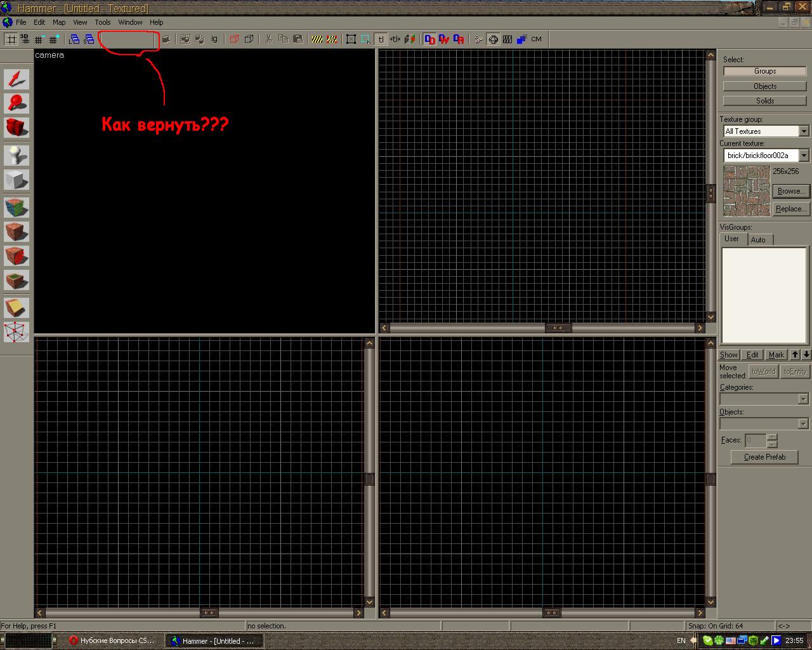Open the Current texture dropdown
Screen dimensions: 812x650
point(803,156)
